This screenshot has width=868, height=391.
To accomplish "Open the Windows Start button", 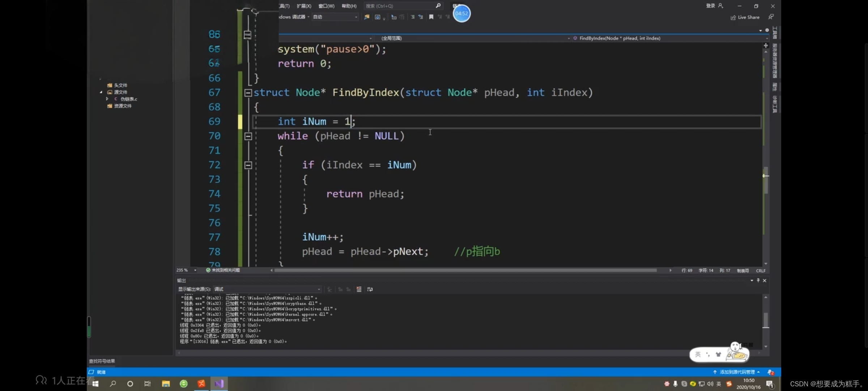I will coord(95,384).
